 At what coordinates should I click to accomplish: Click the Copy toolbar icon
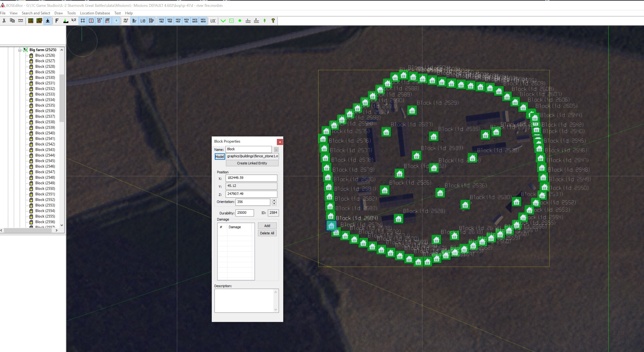[12, 21]
